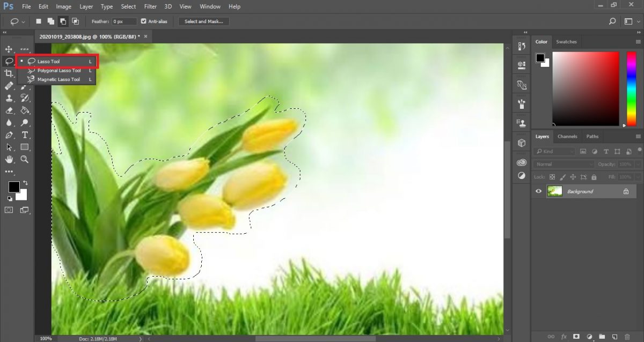Switch to the Channels tab
The image size is (644, 342).
point(567,136)
